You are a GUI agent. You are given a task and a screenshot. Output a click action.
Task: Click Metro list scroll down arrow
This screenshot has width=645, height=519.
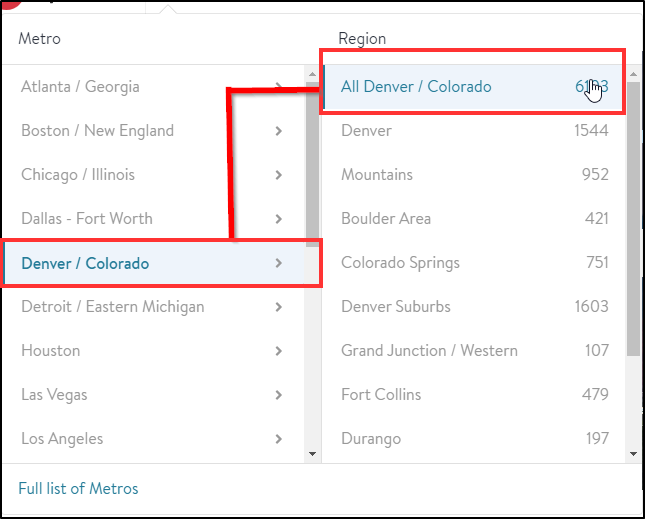click(x=312, y=454)
